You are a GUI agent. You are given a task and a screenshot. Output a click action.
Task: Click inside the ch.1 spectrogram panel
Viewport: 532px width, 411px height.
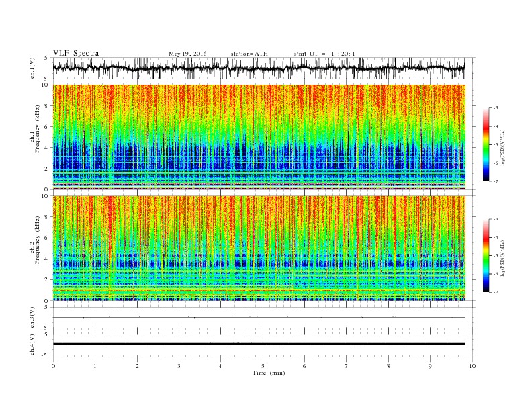[x=259, y=137]
